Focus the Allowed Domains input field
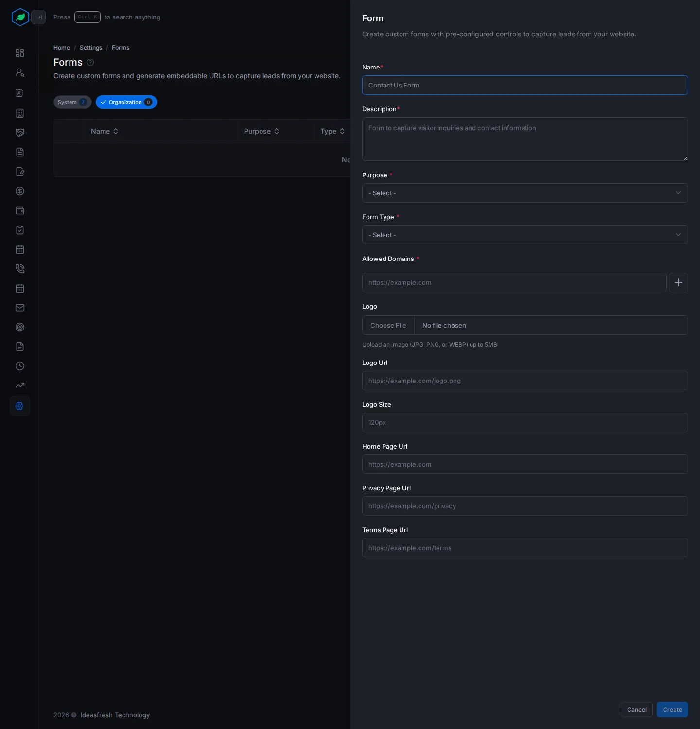Viewport: 700px width, 729px height. click(x=514, y=282)
